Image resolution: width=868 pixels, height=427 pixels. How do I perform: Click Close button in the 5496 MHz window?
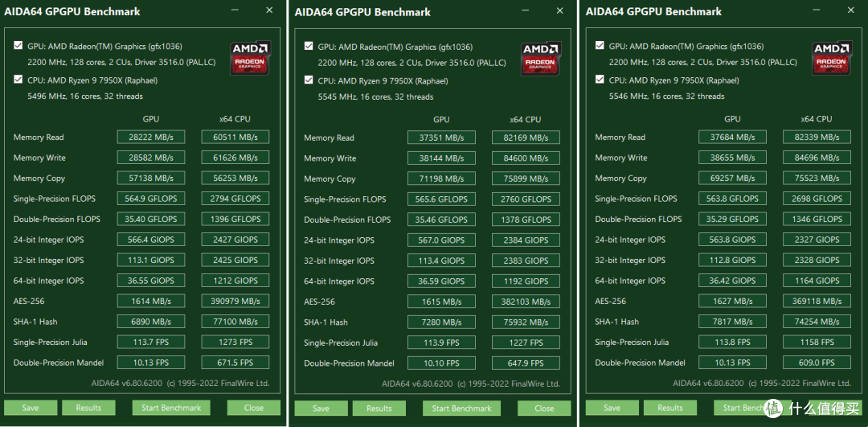(x=253, y=408)
